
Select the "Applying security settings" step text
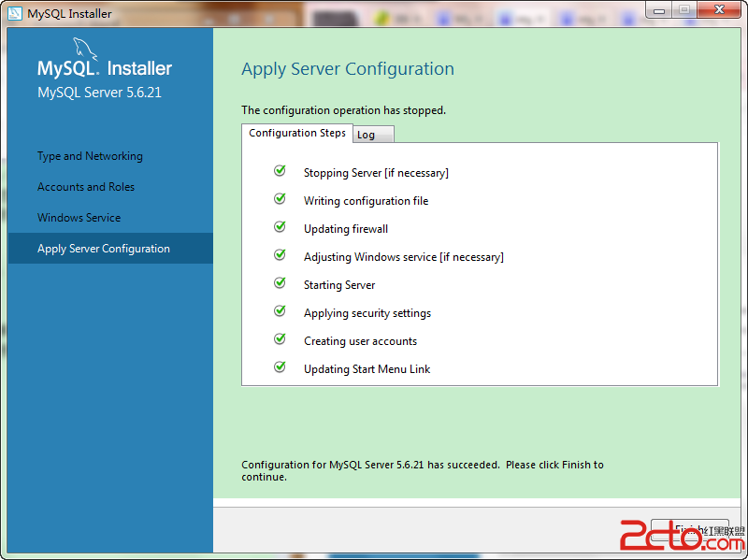coord(367,313)
